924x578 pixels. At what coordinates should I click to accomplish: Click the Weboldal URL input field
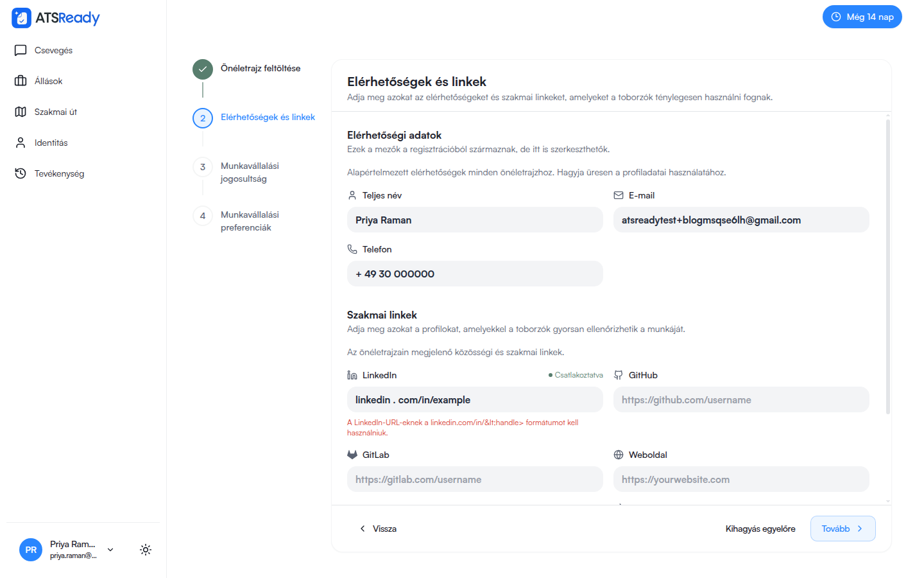tap(741, 479)
